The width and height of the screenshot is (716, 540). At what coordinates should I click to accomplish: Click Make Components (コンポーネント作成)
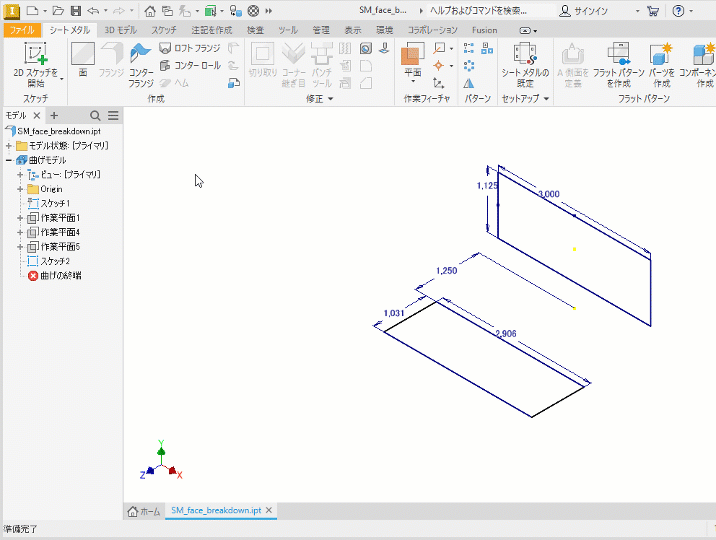[697, 64]
